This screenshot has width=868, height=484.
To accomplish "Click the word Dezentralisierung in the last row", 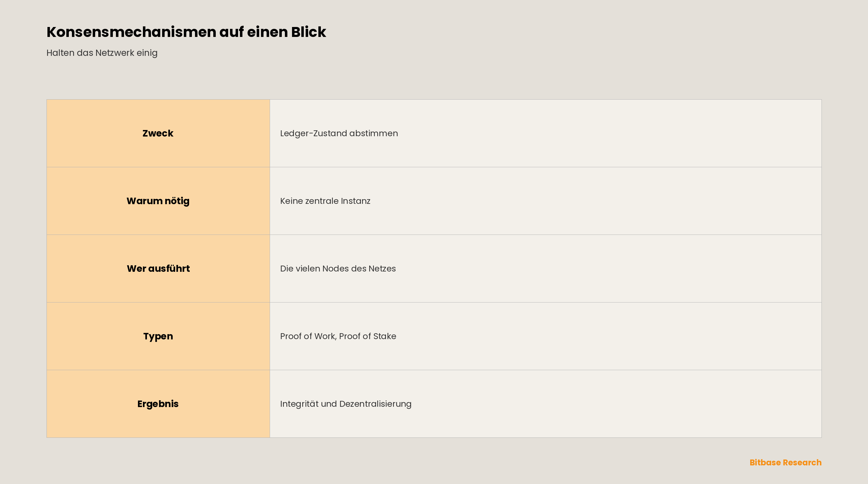I will (375, 404).
